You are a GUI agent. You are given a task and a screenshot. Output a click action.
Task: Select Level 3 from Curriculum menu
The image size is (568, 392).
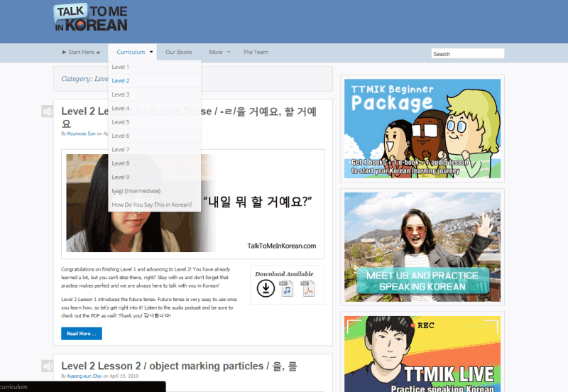point(155,94)
